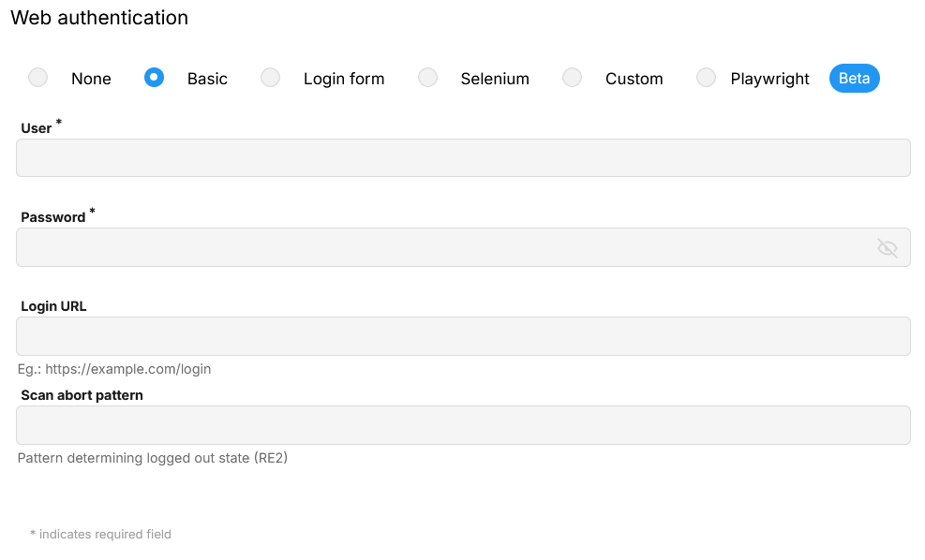Pick the Playwright authentication option
This screenshot has width=925, height=560.
coord(706,79)
